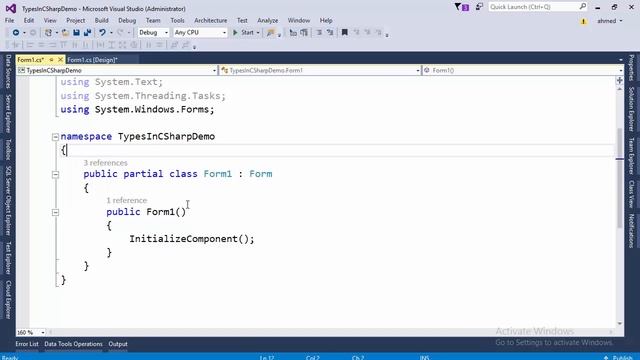Open the Output panel tab
The image size is (640, 360).
tap(118, 344)
